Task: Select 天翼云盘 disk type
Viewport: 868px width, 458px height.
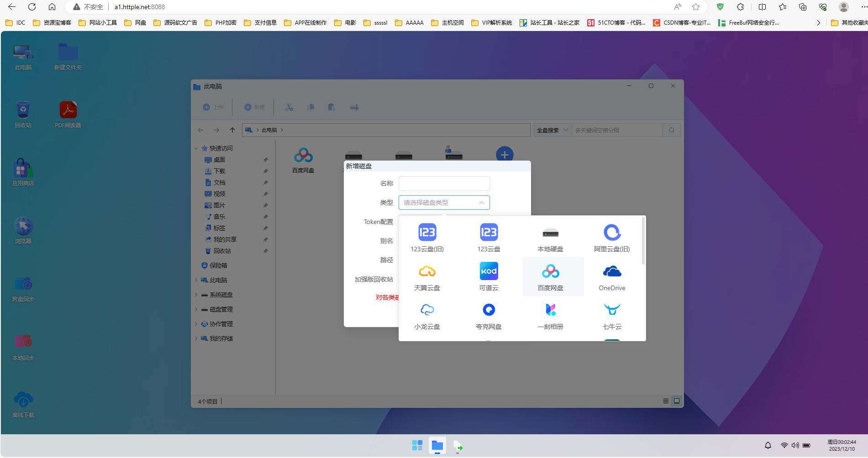Action: click(x=427, y=276)
